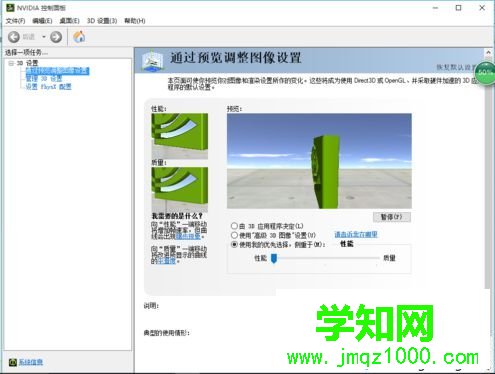Choose 使用高级 3D 图像设置 radio option
495x374 pixels.
pos(234,235)
